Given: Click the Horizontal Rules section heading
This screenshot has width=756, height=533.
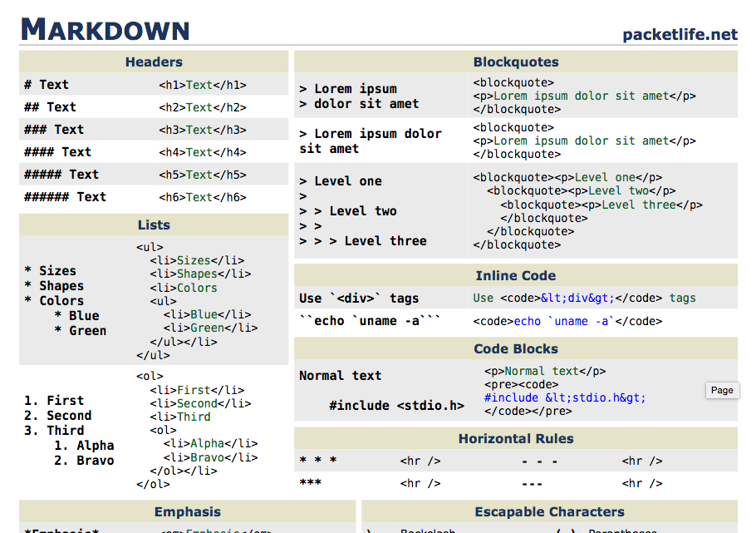Looking at the screenshot, I should [x=516, y=439].
